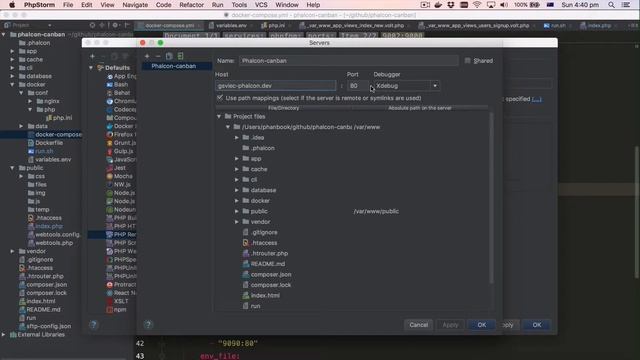Expand the .idea folder in mappings
This screenshot has width=640, height=360.
pyautogui.click(x=237, y=138)
